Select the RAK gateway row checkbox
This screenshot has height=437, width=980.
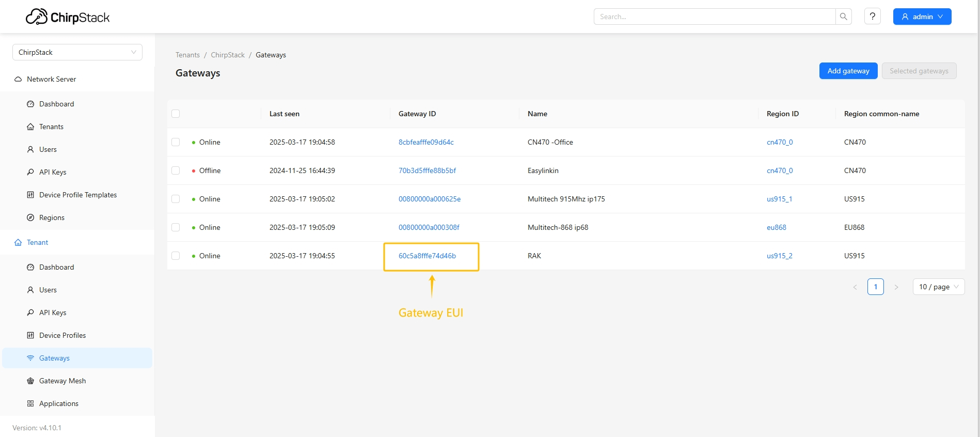[x=176, y=256]
